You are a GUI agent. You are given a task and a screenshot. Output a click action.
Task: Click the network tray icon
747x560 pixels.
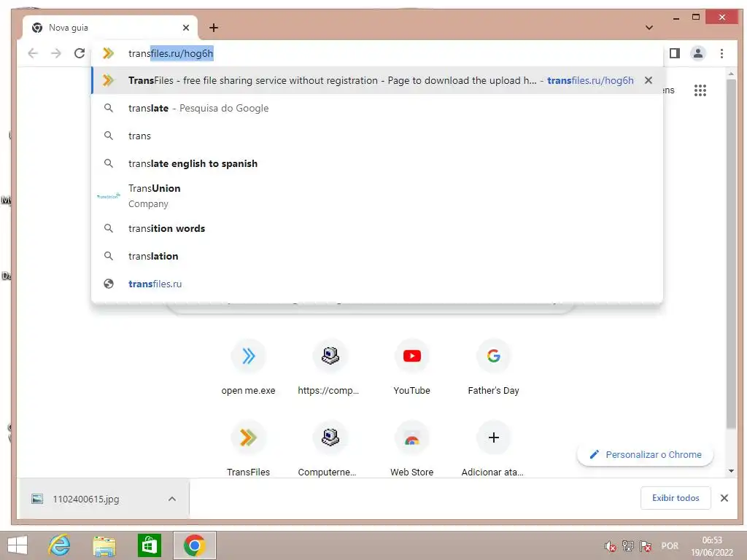tap(628, 546)
